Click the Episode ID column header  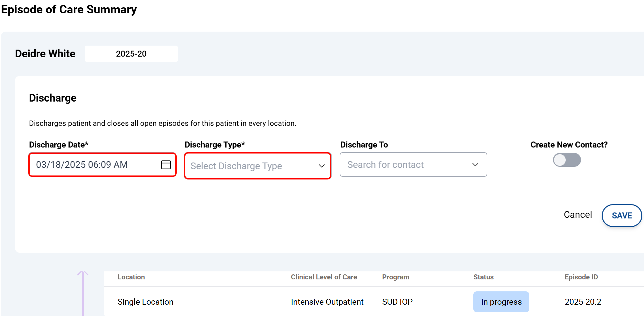pos(581,277)
